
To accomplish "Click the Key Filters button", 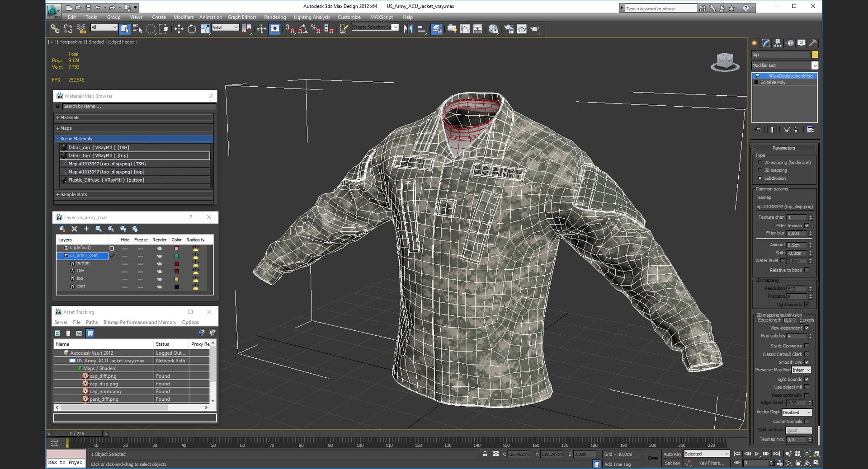I will pos(712,463).
